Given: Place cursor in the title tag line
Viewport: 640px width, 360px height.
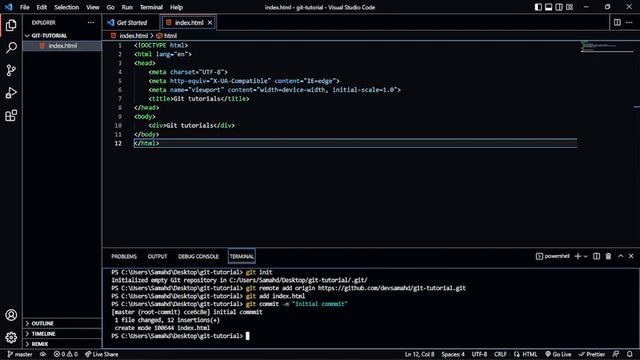Looking at the screenshot, I should 199,99.
